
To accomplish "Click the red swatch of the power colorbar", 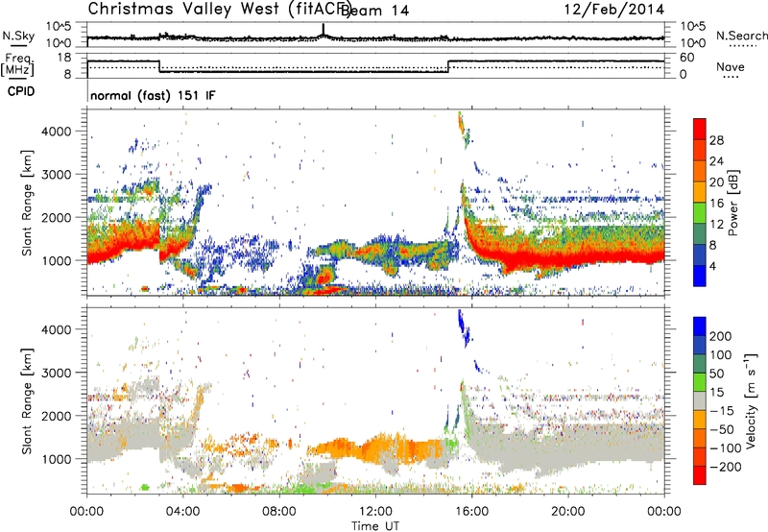I will [x=700, y=129].
